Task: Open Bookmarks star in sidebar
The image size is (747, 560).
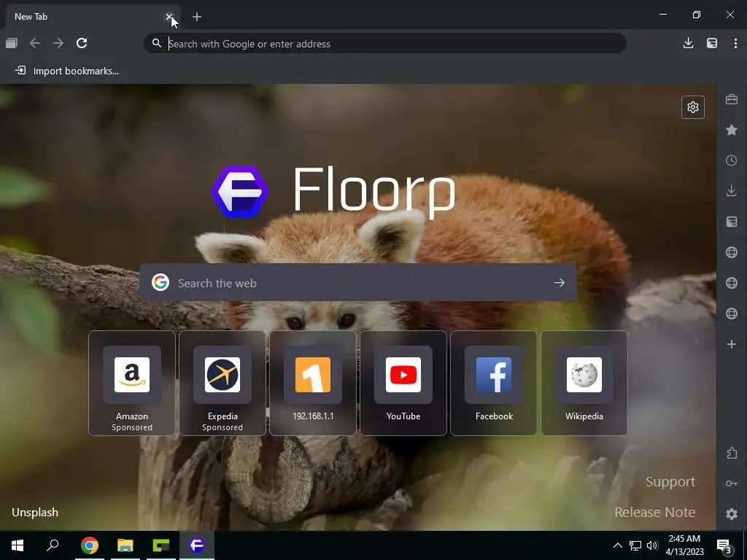Action: [732, 130]
